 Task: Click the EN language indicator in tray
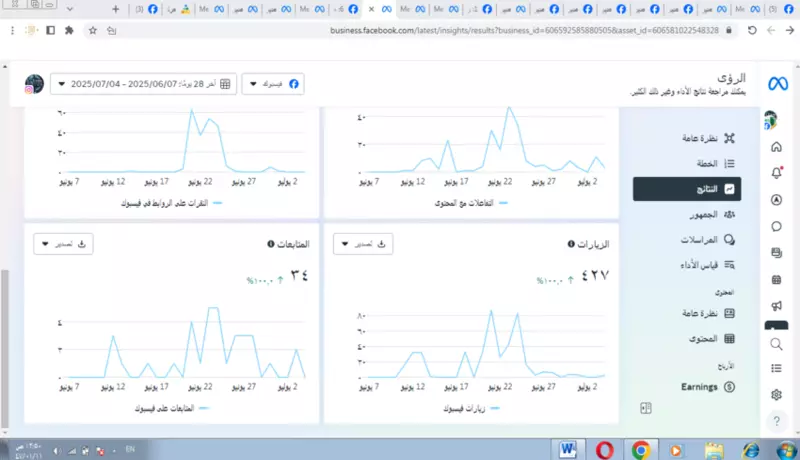[x=130, y=449]
